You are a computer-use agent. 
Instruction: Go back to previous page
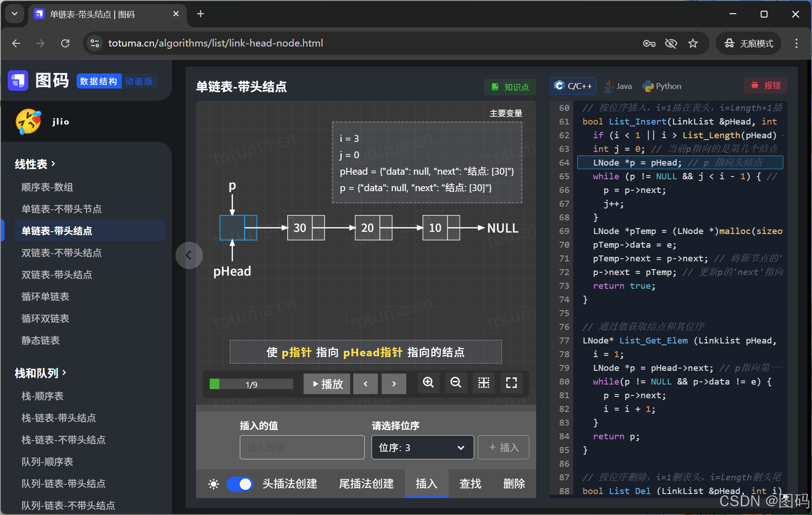coord(16,43)
